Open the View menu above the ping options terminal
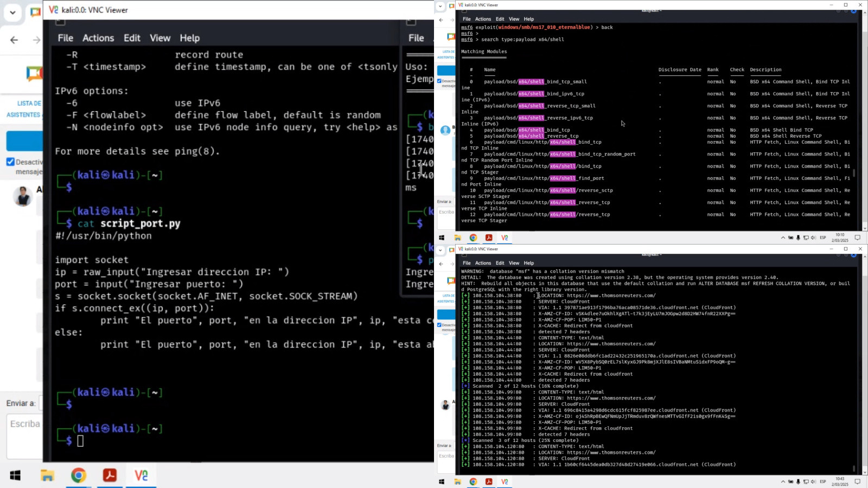 160,38
